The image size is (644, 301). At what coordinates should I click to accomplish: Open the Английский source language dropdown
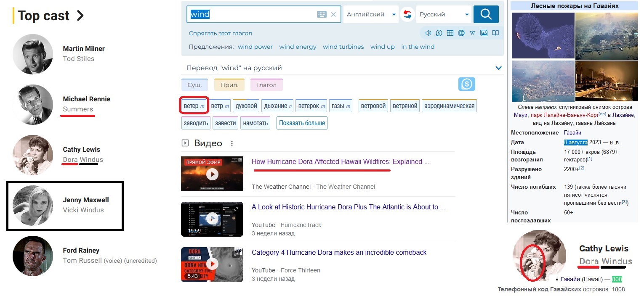371,14
